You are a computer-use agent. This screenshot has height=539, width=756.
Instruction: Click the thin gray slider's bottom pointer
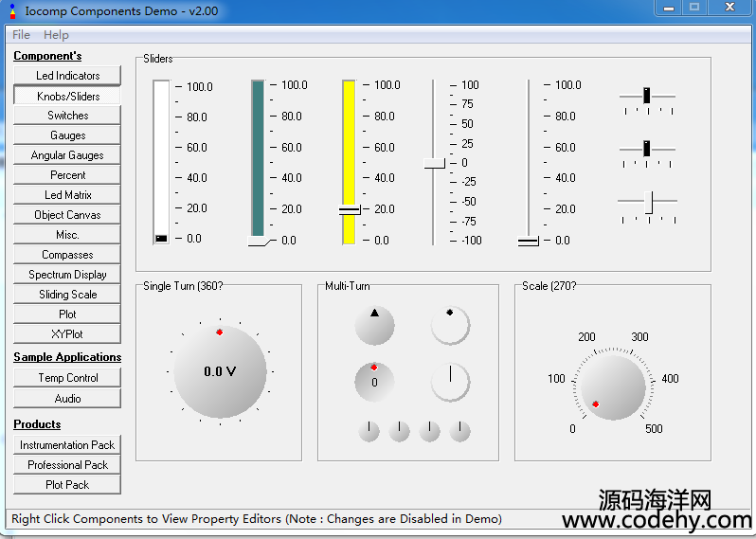pos(529,241)
